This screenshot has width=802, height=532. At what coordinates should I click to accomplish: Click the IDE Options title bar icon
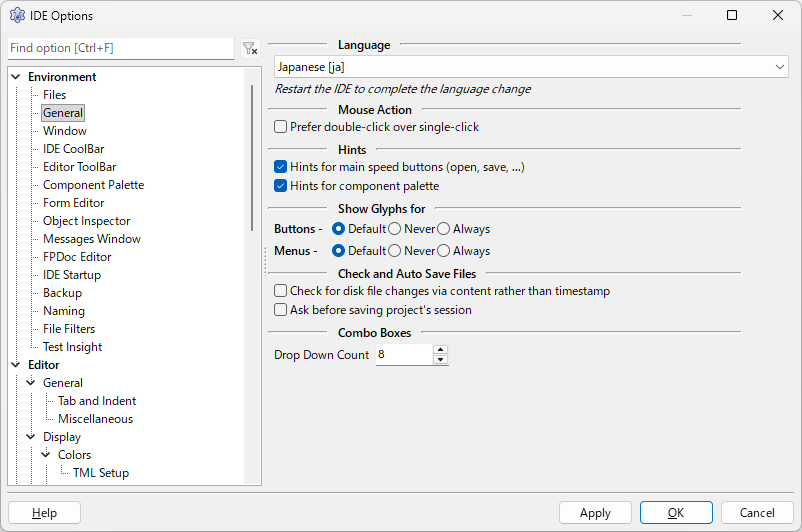pyautogui.click(x=17, y=15)
